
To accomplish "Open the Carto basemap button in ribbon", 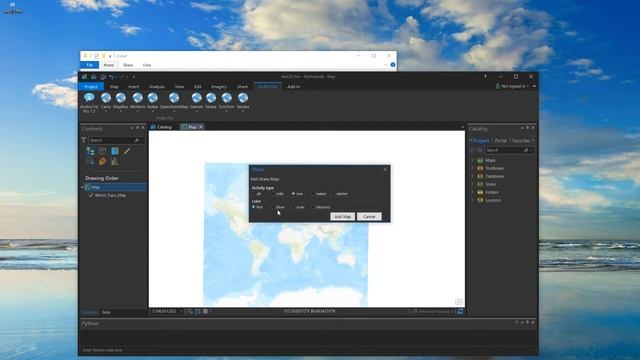I will click(x=106, y=101).
